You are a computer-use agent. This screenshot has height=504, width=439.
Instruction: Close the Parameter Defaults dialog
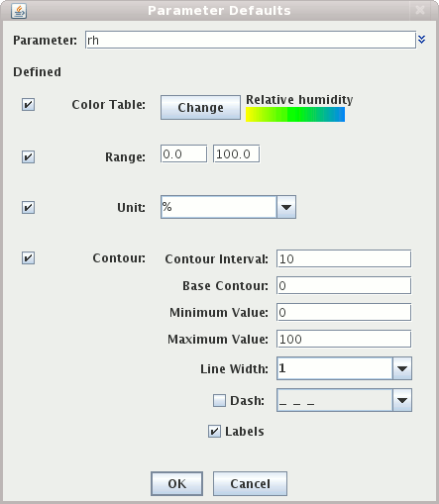420,10
